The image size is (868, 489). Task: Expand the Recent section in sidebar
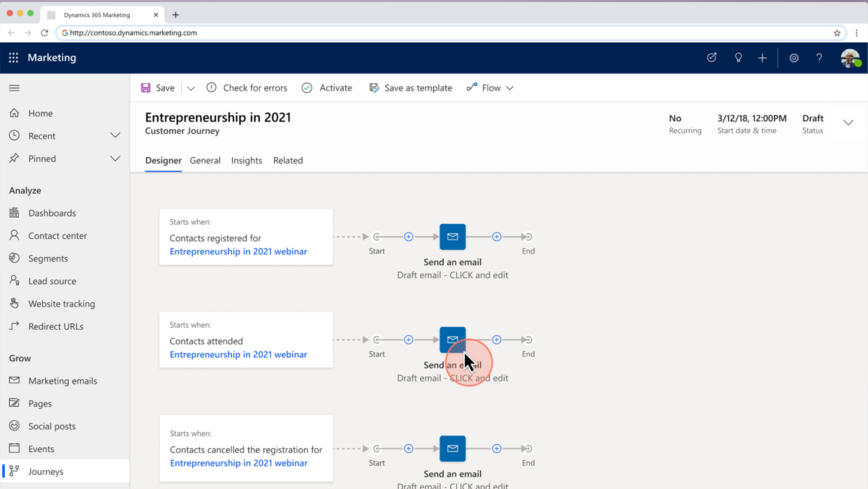click(x=115, y=135)
